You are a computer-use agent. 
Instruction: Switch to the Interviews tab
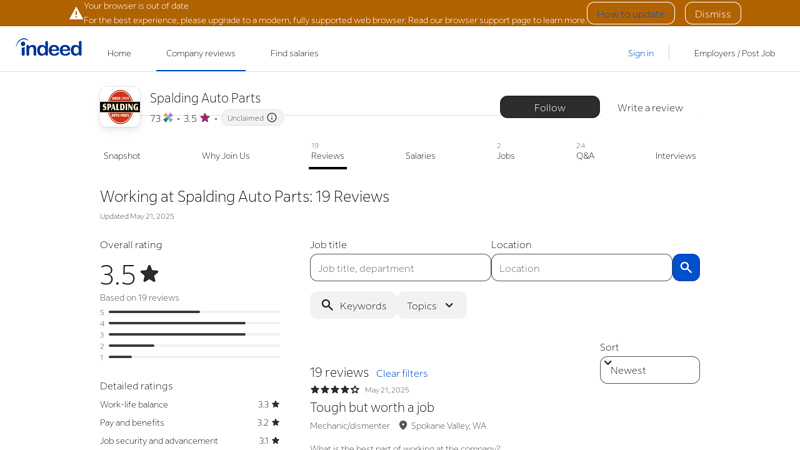click(675, 156)
